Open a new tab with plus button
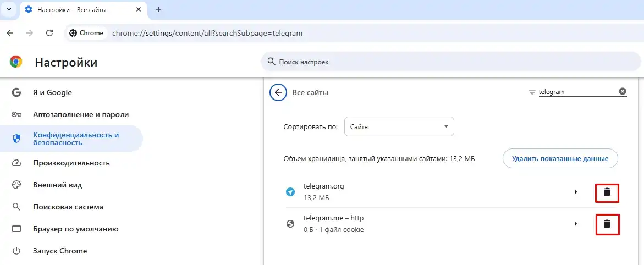Image resolution: width=644 pixels, height=265 pixels. (x=158, y=9)
